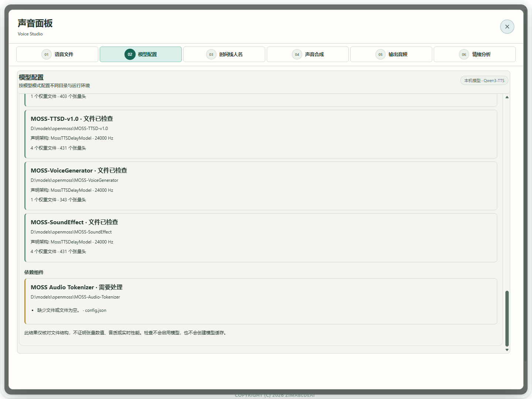Open the 语音文件 step tab
Image resolution: width=532 pixels, height=399 pixels.
57,54
